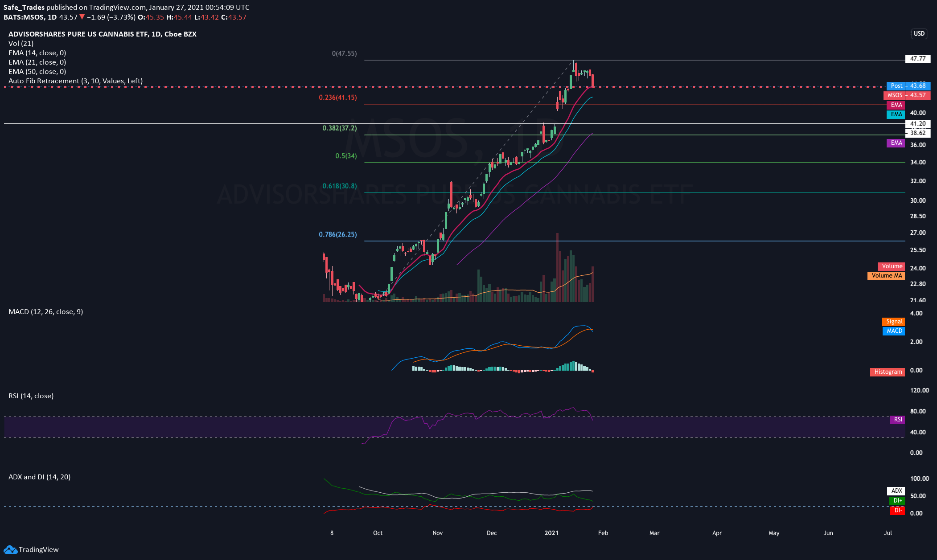937x560 pixels.
Task: Click the 0.382(37.2) Fibonacci level label
Action: (x=340, y=128)
